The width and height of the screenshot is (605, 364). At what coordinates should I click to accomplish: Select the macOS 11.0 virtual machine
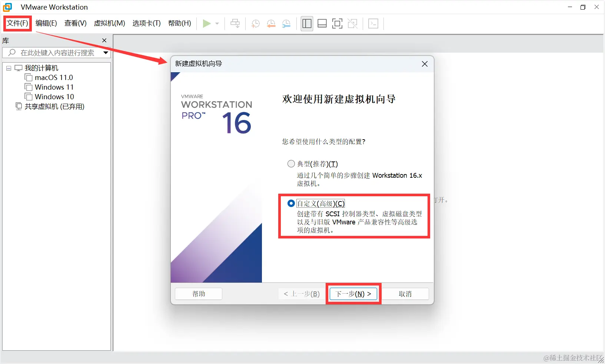click(54, 77)
